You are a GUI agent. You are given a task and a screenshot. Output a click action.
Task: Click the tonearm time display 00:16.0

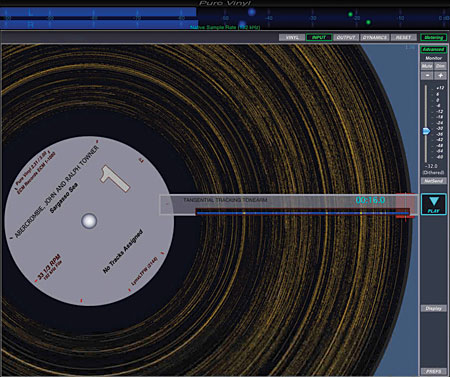(370, 200)
